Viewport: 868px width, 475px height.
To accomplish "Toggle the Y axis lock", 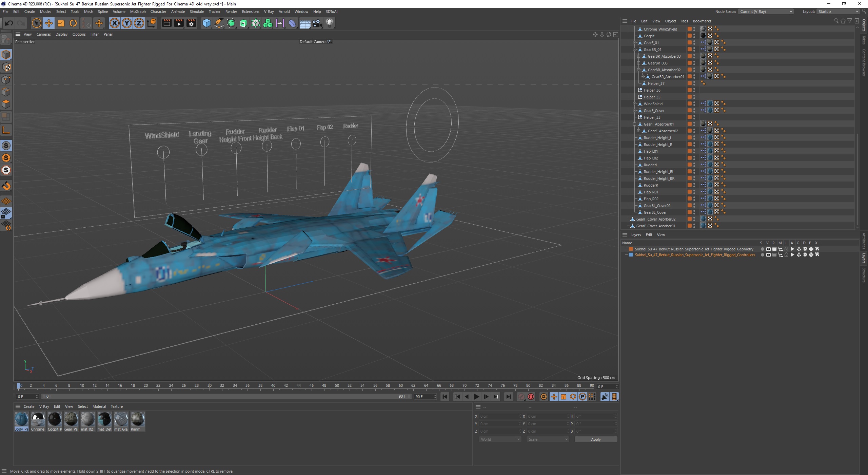I will tap(127, 23).
